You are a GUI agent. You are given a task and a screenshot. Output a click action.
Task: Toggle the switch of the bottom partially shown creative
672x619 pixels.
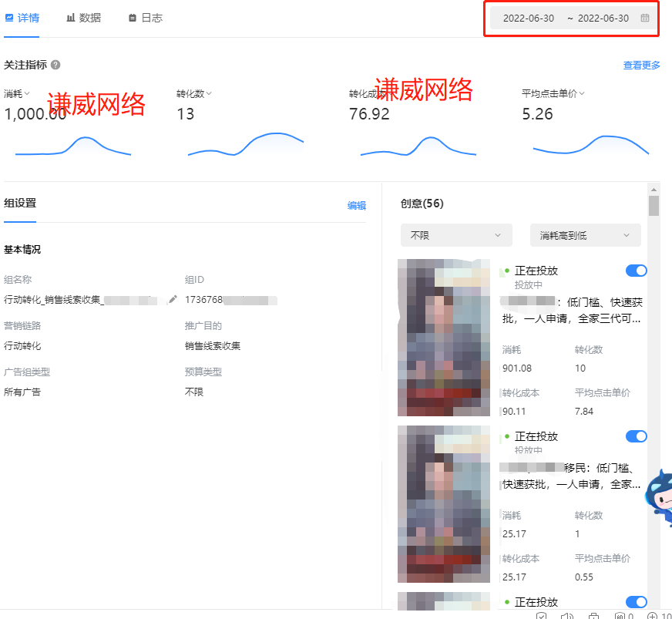coord(636,602)
